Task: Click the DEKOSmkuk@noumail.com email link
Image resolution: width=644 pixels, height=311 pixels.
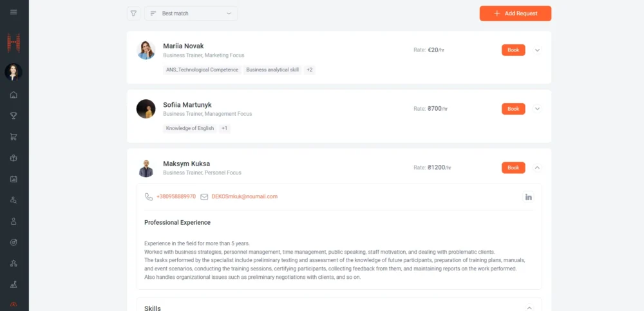Action: [244, 196]
